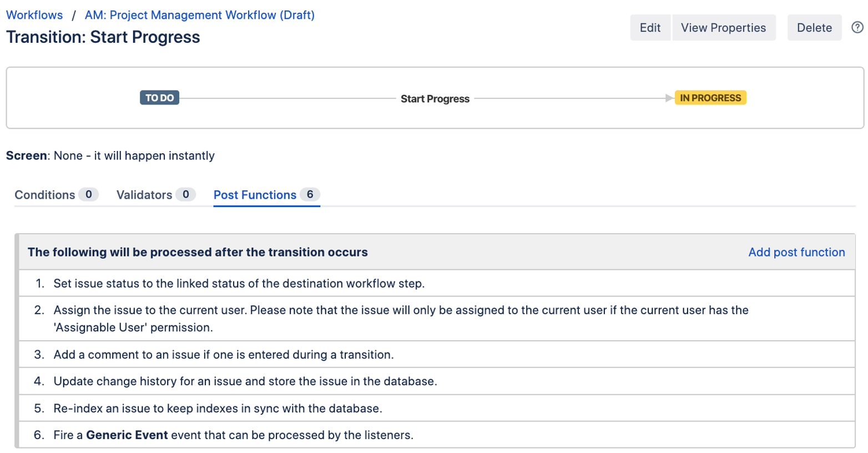Click the 'Add a comment to an issue' row

223,355
